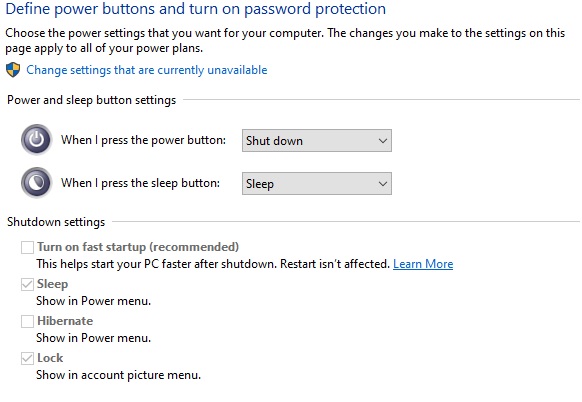The width and height of the screenshot is (582, 402).
Task: Open the Learn More link
Action: [x=423, y=264]
